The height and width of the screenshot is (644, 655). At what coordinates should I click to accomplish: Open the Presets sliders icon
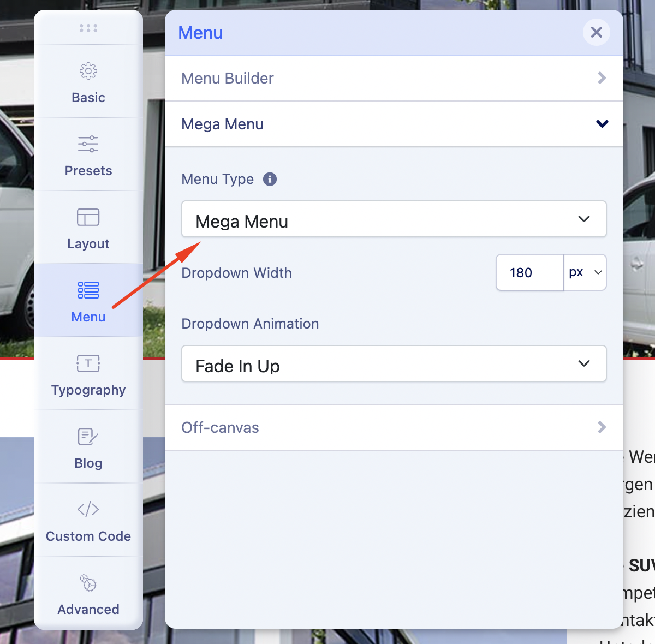[x=88, y=144]
